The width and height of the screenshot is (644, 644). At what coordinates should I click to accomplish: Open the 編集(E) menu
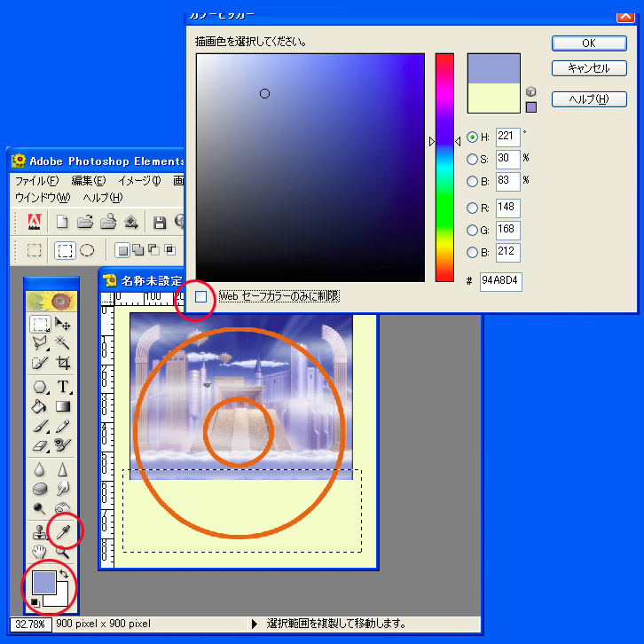point(89,181)
